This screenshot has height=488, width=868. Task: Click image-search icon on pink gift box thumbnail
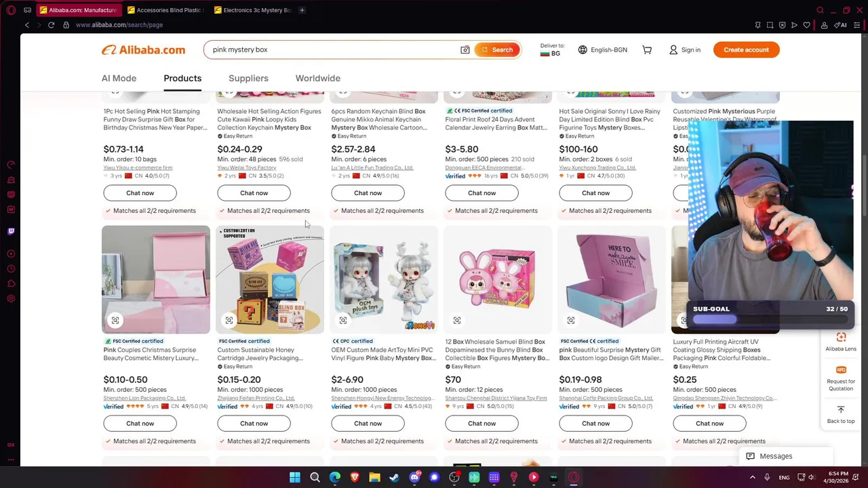[x=115, y=320]
